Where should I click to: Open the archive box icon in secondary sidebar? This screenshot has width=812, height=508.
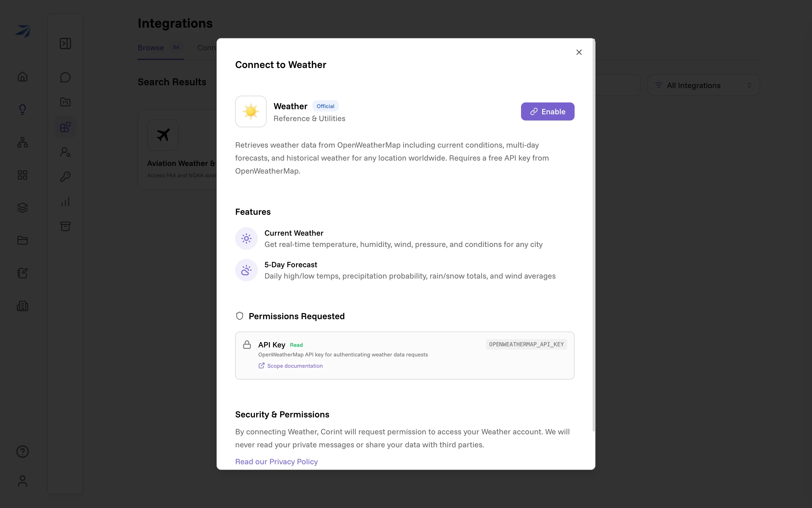click(x=65, y=226)
